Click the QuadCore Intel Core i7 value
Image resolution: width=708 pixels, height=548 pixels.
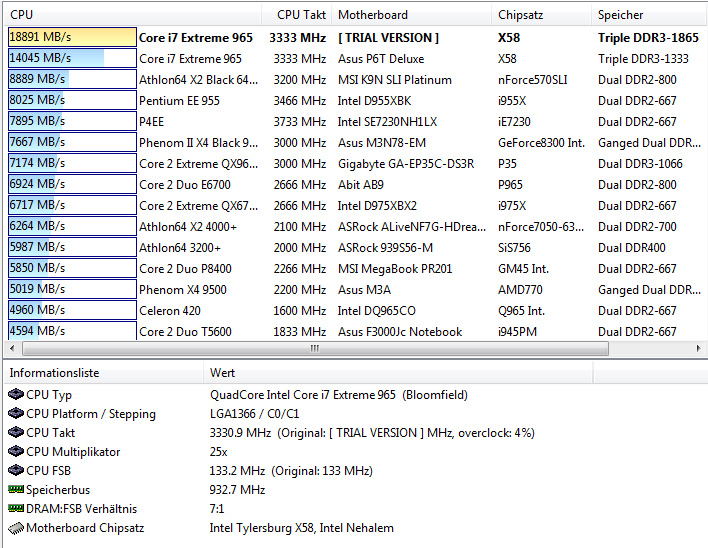click(339, 395)
